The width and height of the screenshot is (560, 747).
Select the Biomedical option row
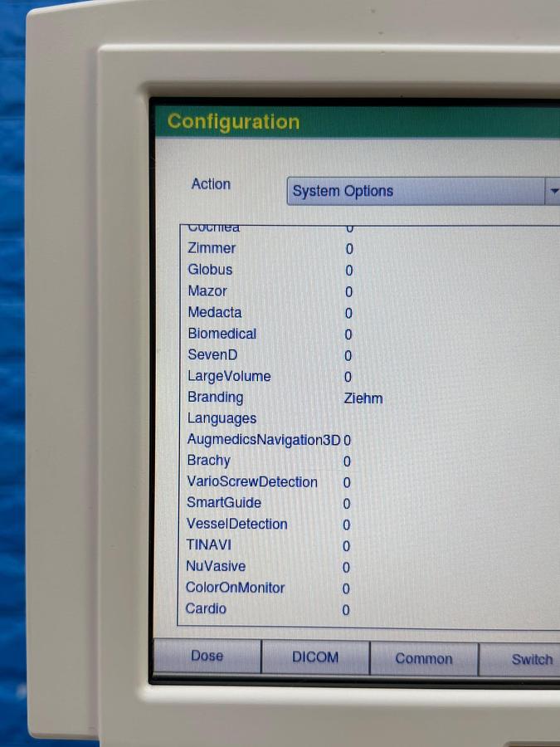coord(369,334)
